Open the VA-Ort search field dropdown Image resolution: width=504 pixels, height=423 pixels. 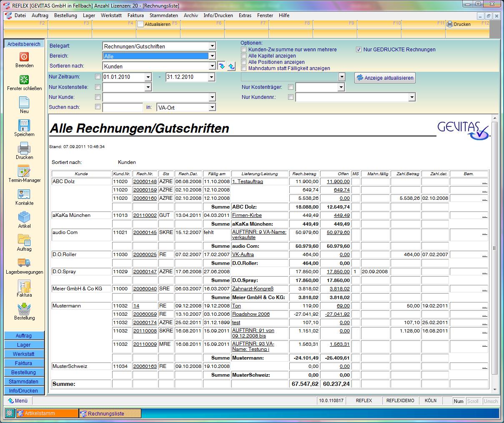[212, 107]
